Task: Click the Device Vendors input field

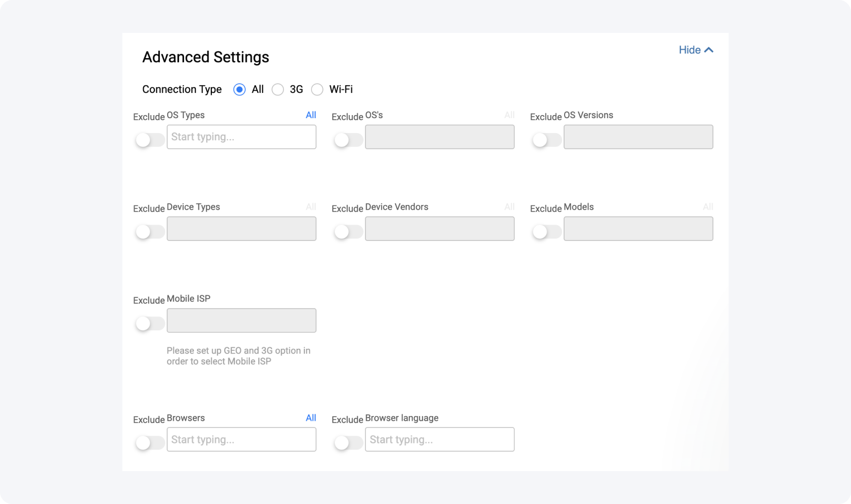Action: tap(440, 229)
